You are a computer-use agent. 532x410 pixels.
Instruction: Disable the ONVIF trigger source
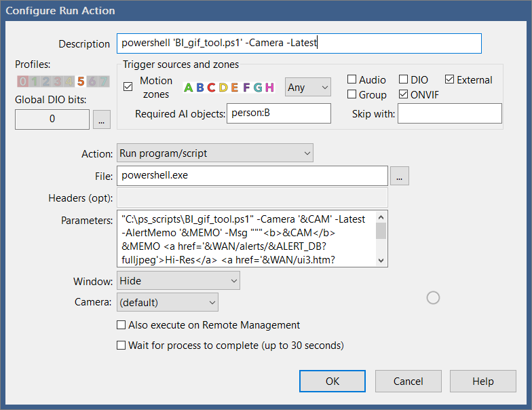(403, 94)
